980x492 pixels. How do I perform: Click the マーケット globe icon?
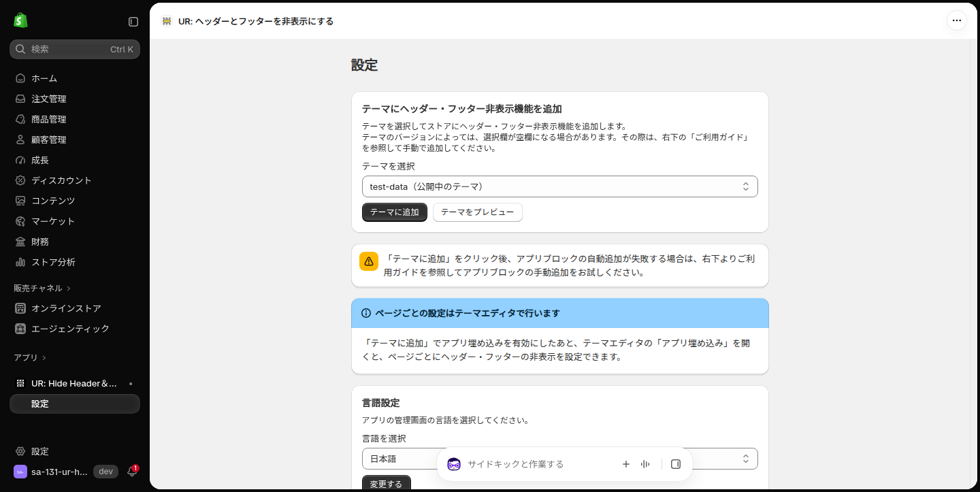pos(20,221)
